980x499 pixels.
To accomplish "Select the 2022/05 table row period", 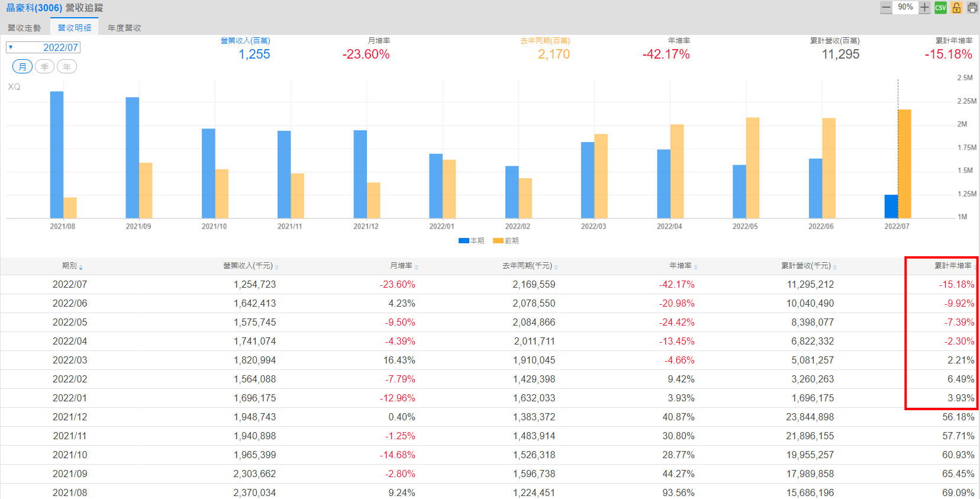I will 70,323.
